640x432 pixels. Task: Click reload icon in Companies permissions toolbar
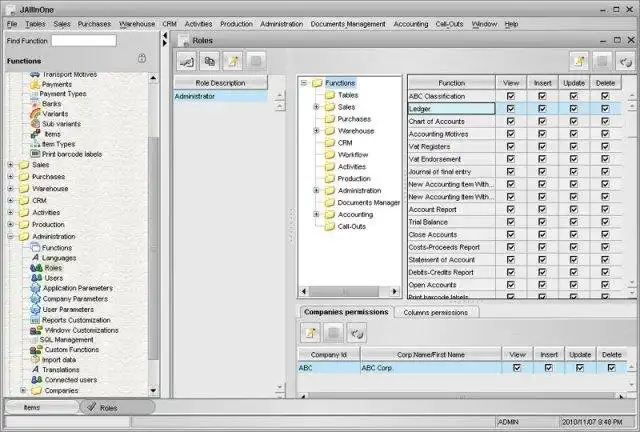point(357,333)
